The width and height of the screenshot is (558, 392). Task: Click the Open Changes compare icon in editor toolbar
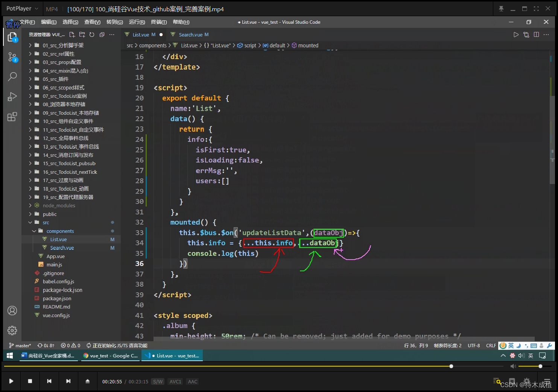[x=526, y=35]
